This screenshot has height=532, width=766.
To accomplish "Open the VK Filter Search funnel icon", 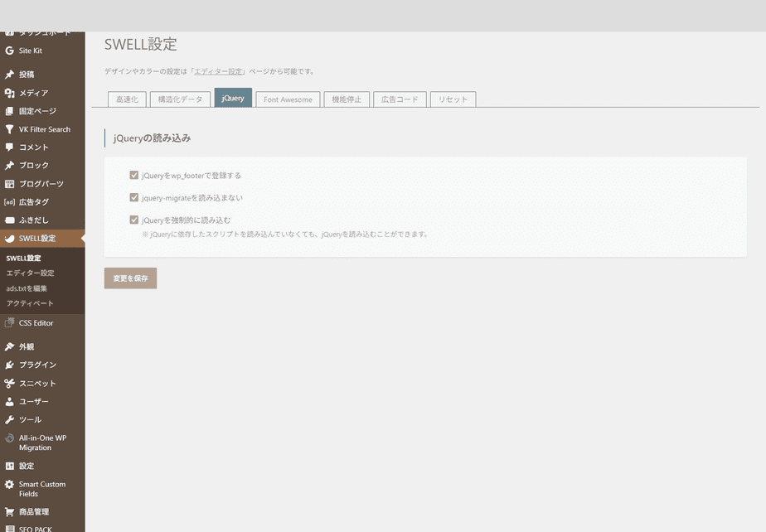I will [9, 129].
